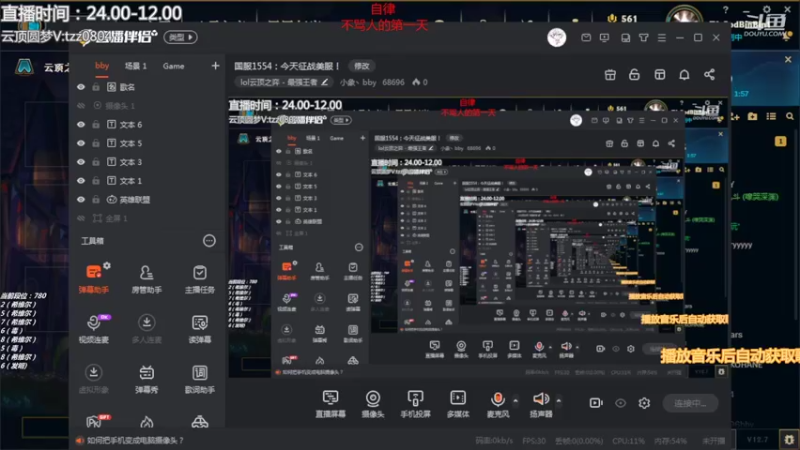The image size is (800, 450).
Task: Toggle lock on the 英雄联盟 layer
Action: [96, 199]
